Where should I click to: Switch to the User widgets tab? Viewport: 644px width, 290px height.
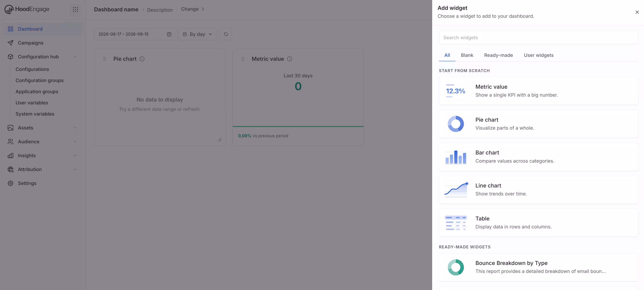(539, 55)
